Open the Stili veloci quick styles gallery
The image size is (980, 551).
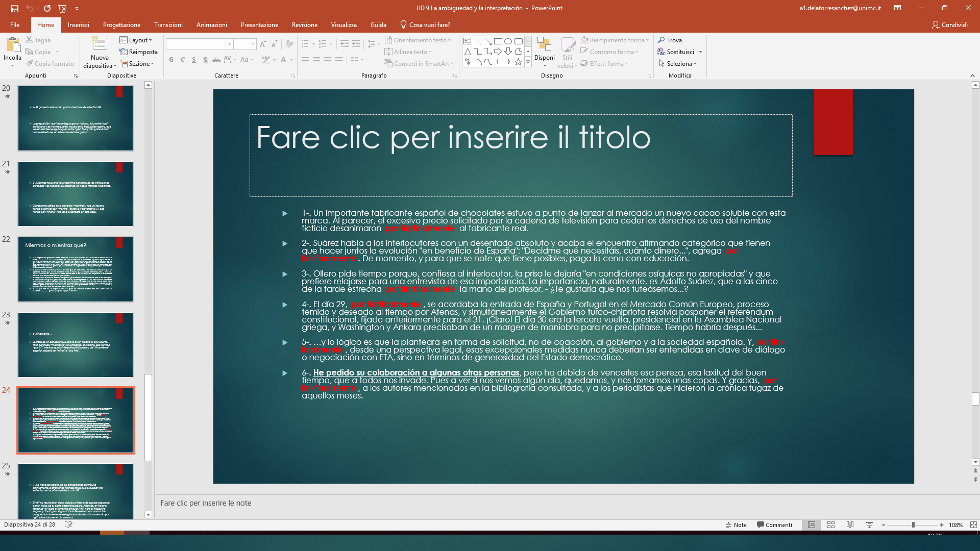coord(567,53)
